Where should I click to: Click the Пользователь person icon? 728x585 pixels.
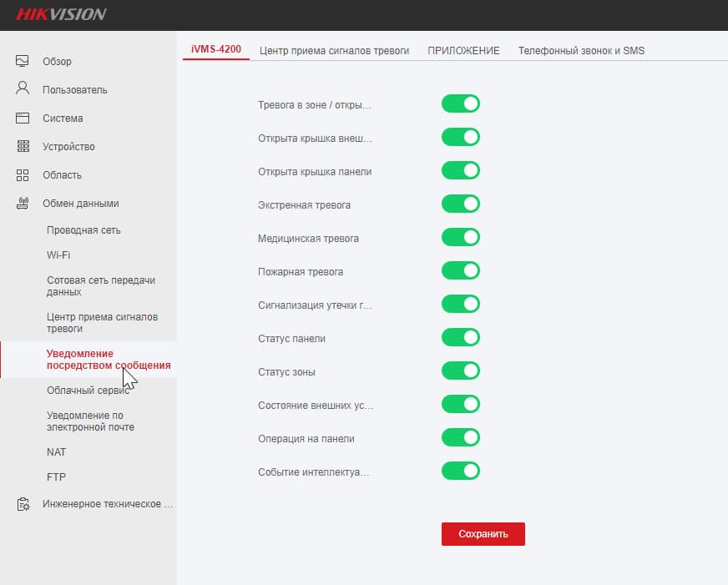point(23,88)
